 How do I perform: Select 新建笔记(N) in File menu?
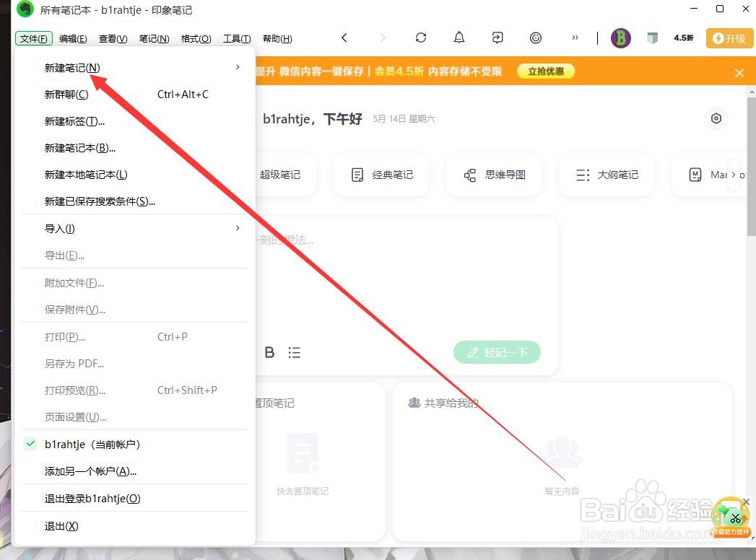click(134, 67)
